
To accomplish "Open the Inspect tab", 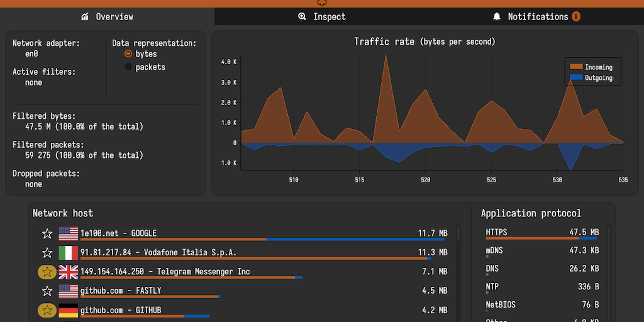I will click(x=322, y=17).
